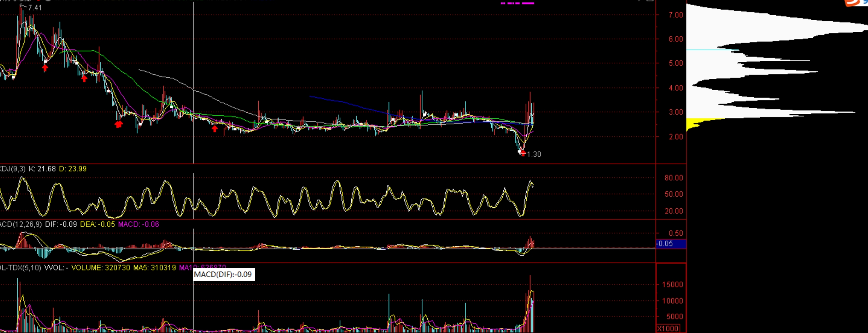Click the magenta MACD: -0.06 readout
Image resolution: width=868 pixels, height=333 pixels.
tap(138, 224)
